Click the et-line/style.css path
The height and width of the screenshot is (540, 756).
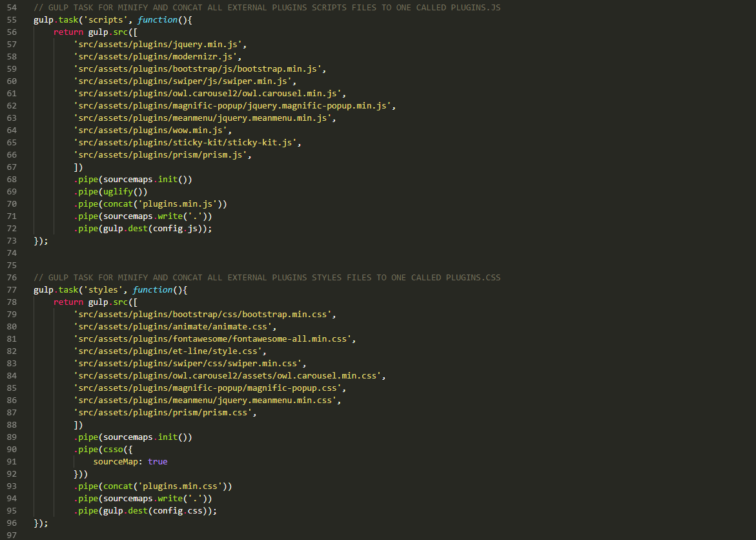tap(168, 351)
